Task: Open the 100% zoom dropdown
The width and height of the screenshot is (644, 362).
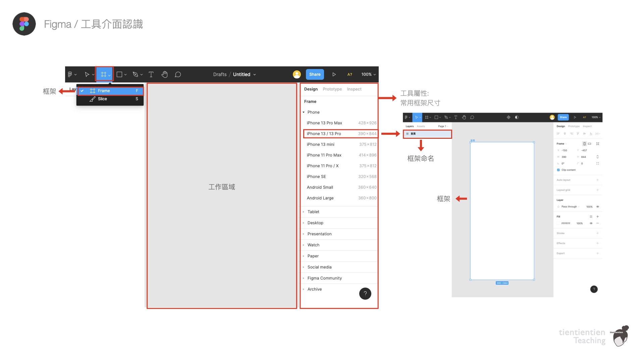Action: coord(368,74)
